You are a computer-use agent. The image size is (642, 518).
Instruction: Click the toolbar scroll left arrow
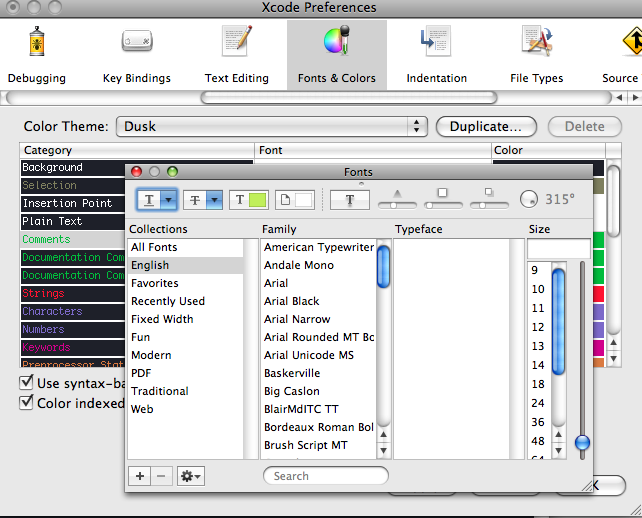(x=620, y=97)
